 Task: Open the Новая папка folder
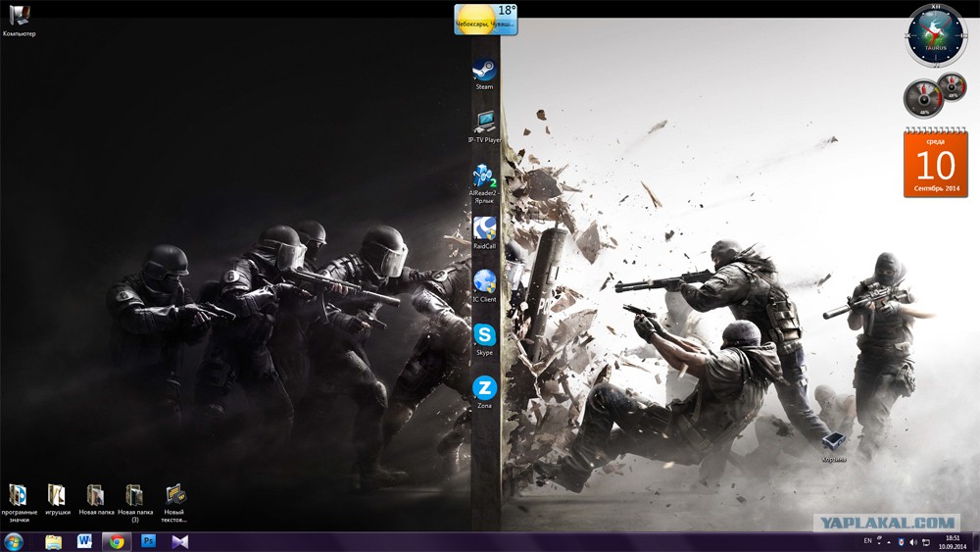[96, 500]
